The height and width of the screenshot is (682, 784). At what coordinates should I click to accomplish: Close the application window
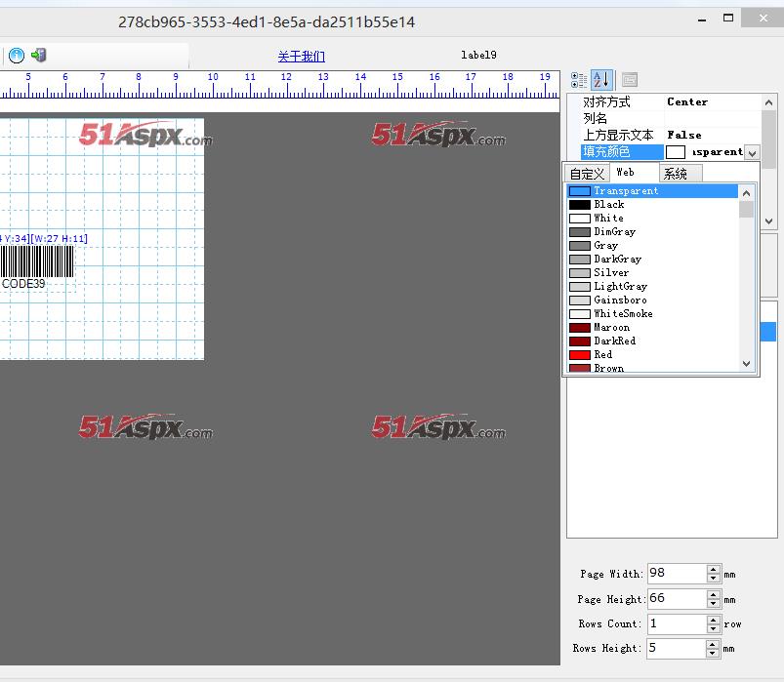coord(763,18)
